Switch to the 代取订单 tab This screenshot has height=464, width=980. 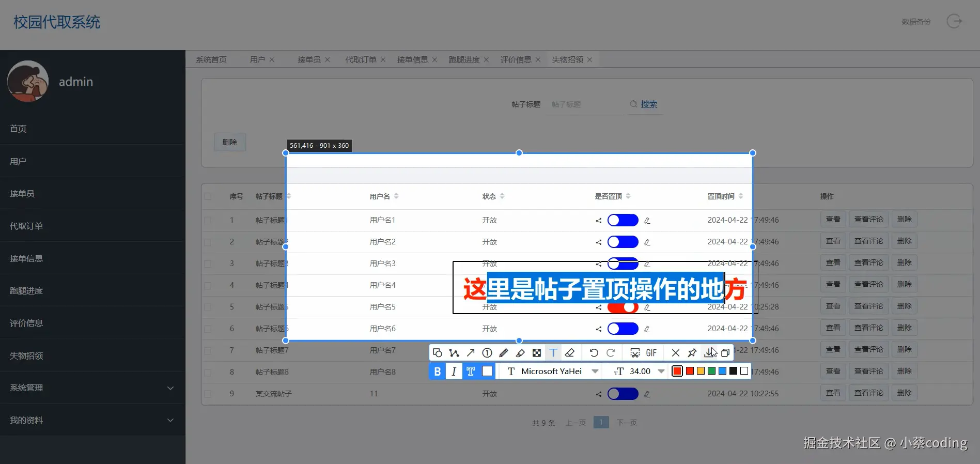361,60
